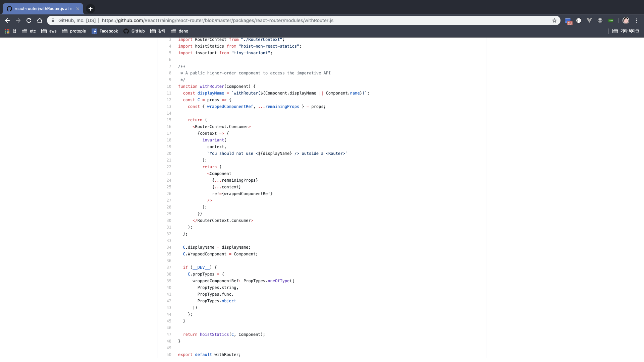Open the Chrome profile avatar
Screen dimensions: 644x362
click(626, 20)
